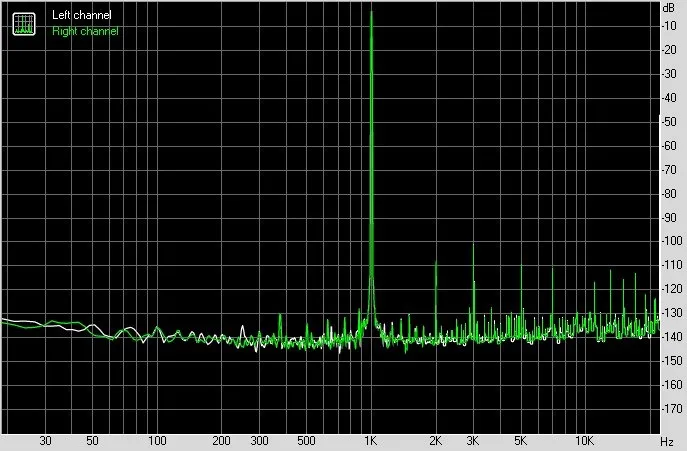687x451 pixels.
Task: Click the "Hz" axis unit label
Action: click(667, 441)
